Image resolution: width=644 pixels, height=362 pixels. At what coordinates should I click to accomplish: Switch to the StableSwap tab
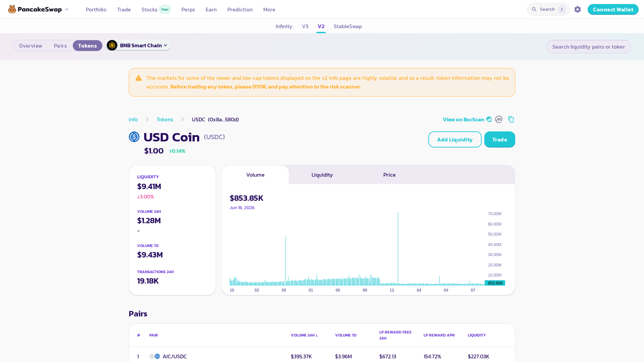pyautogui.click(x=347, y=26)
